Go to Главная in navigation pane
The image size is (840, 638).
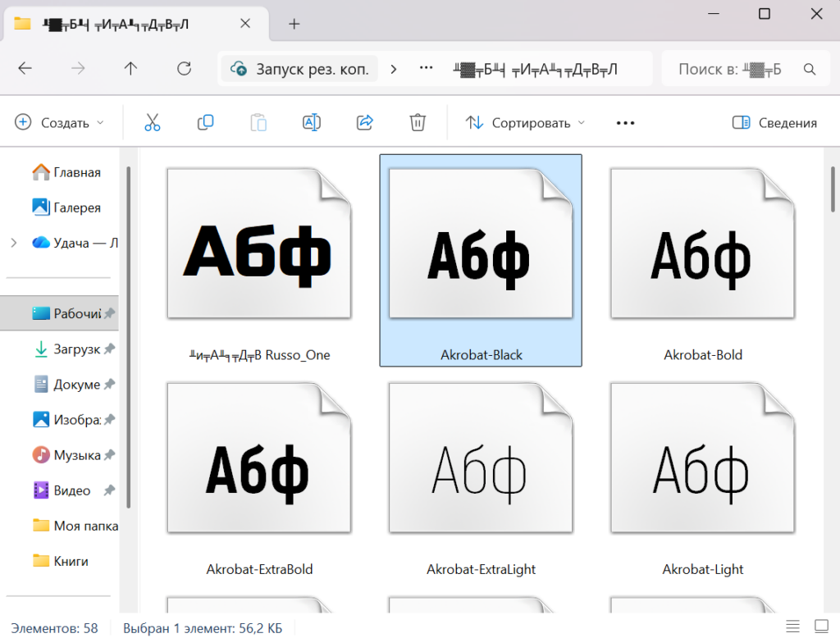(x=75, y=172)
